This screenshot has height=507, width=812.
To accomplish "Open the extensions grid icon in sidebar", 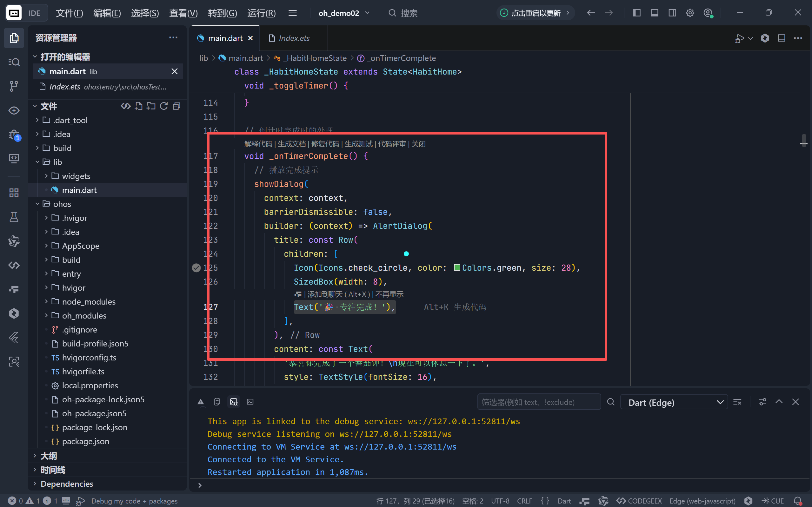I will point(14,193).
